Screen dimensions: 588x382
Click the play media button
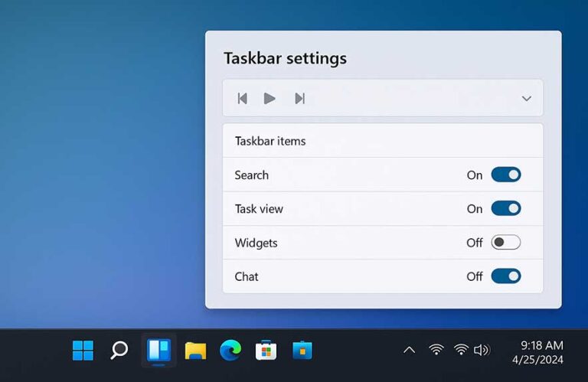pos(269,99)
